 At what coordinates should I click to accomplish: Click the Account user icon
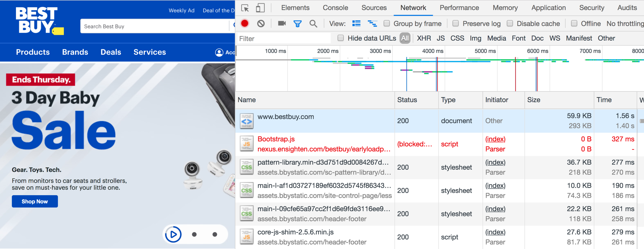219,53
